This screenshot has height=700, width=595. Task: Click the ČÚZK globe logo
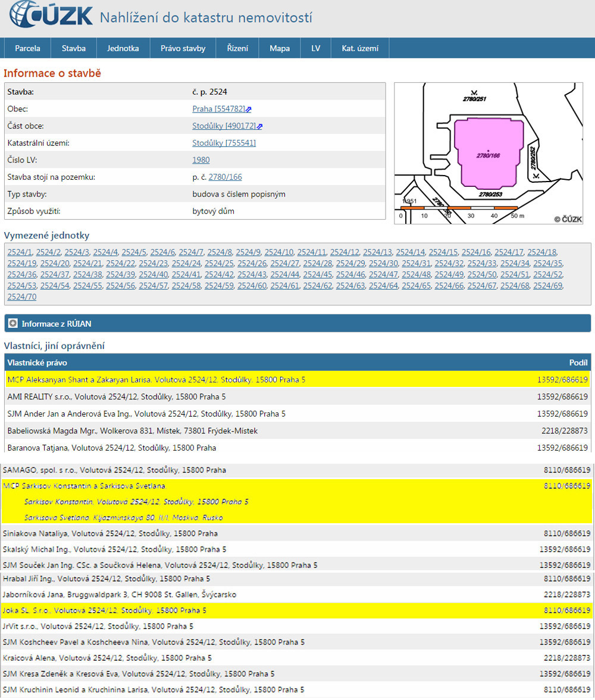coord(51,15)
